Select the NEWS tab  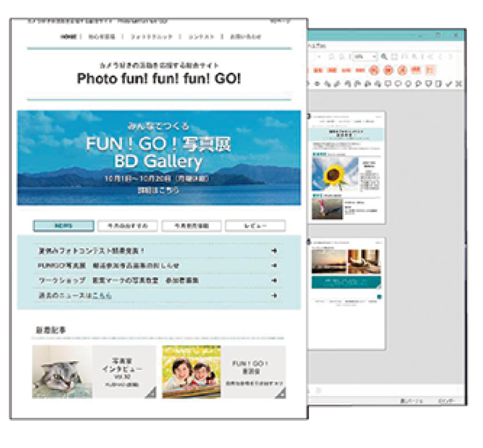pos(63,226)
